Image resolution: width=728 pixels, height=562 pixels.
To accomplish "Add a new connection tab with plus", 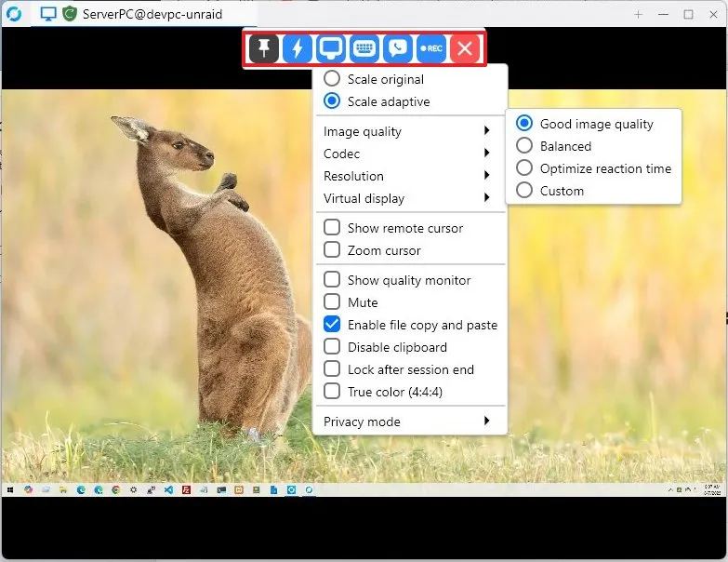I will pos(639,14).
